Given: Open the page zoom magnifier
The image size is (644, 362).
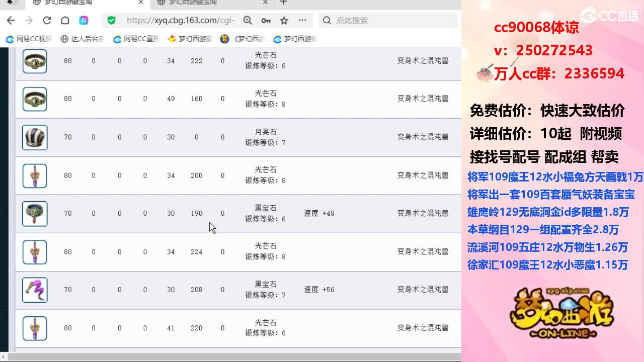Looking at the screenshot, I should click(x=248, y=20).
